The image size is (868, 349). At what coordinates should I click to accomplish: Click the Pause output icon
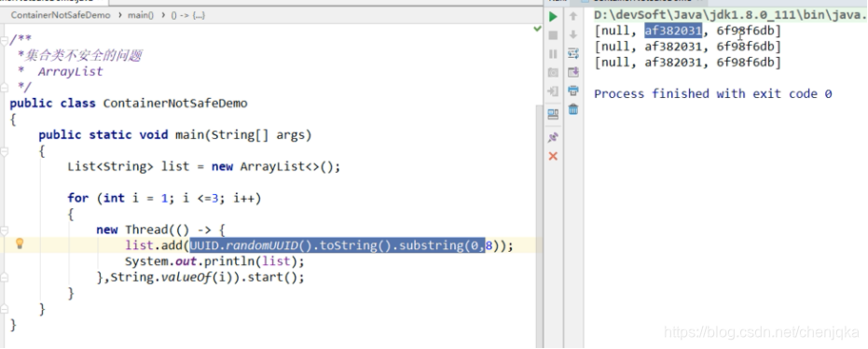[x=553, y=54]
